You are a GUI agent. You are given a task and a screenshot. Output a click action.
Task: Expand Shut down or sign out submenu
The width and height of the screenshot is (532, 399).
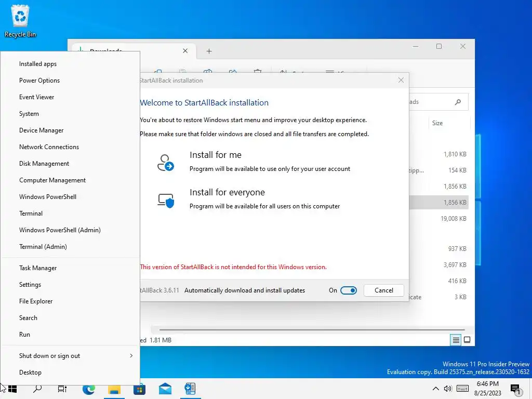click(x=70, y=356)
